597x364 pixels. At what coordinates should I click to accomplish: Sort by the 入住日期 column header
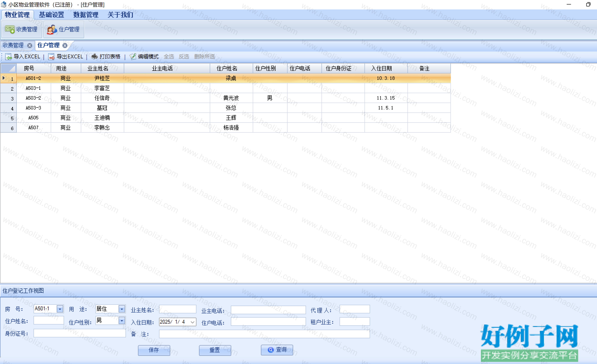pyautogui.click(x=386, y=68)
